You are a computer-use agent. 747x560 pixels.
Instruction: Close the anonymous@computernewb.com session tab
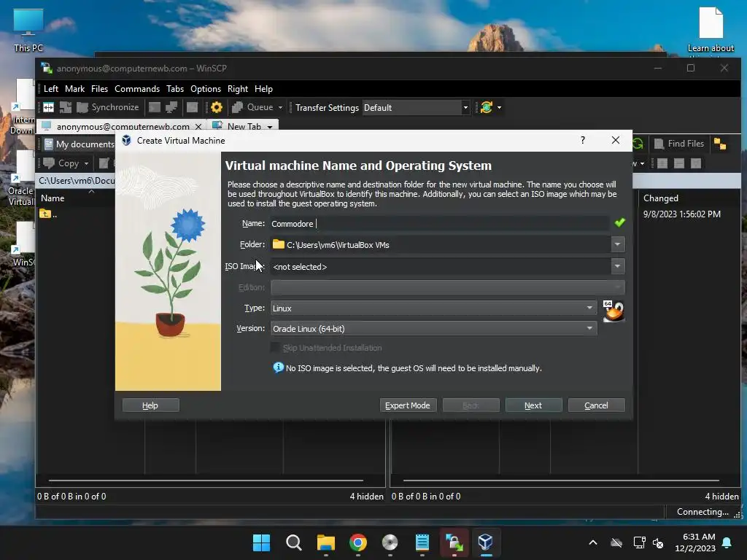click(x=198, y=126)
